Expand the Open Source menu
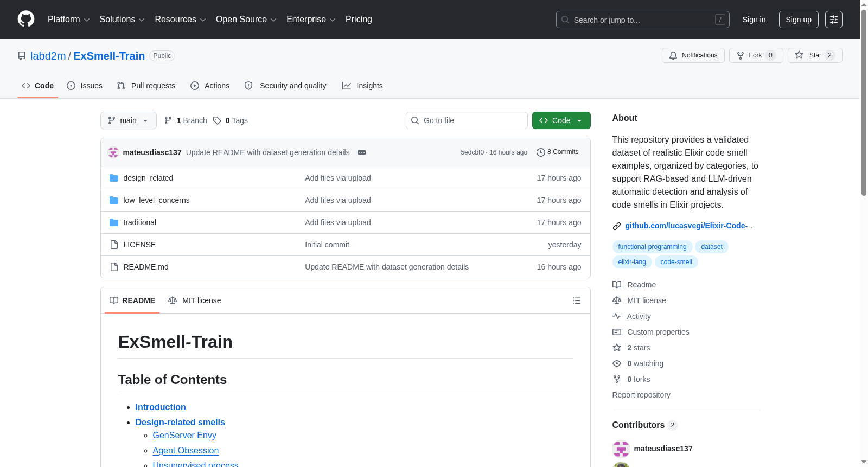This screenshot has height=467, width=868. tap(246, 20)
